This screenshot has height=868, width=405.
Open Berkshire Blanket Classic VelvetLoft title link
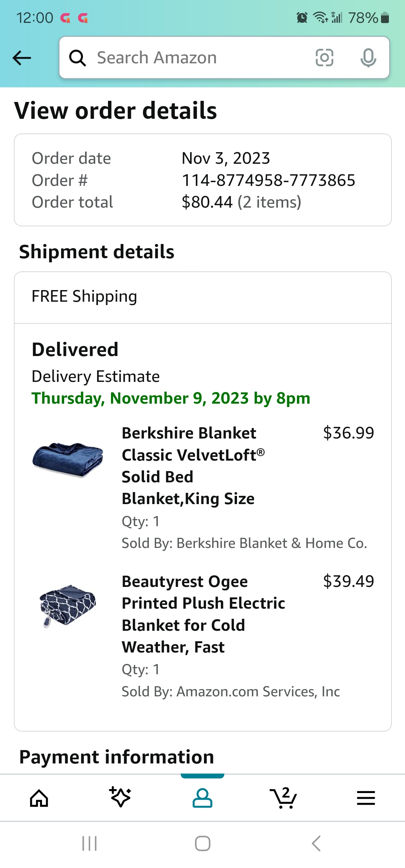(193, 466)
